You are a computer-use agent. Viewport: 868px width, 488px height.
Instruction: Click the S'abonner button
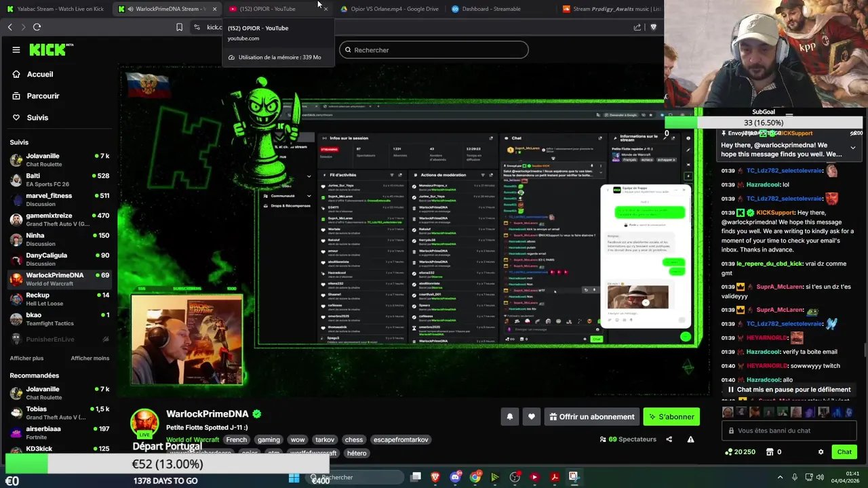(671, 417)
